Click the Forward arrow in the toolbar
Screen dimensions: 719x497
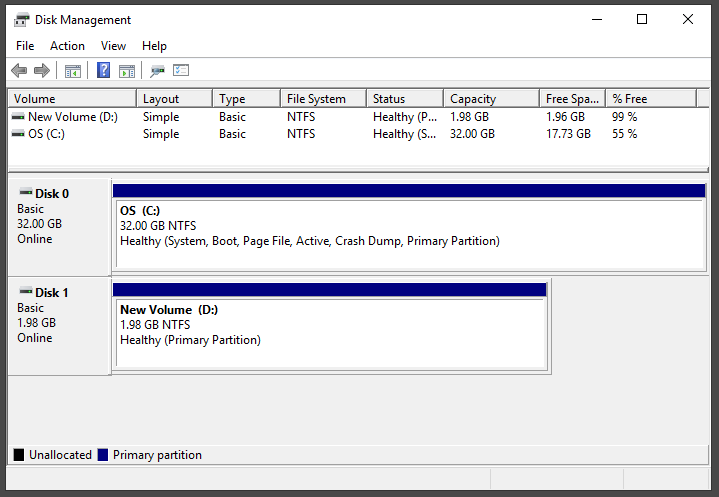click(x=41, y=71)
